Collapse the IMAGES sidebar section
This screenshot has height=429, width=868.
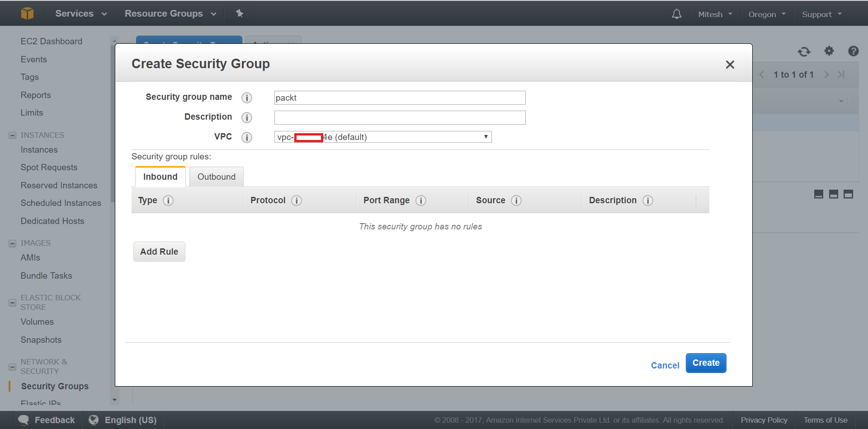point(13,243)
